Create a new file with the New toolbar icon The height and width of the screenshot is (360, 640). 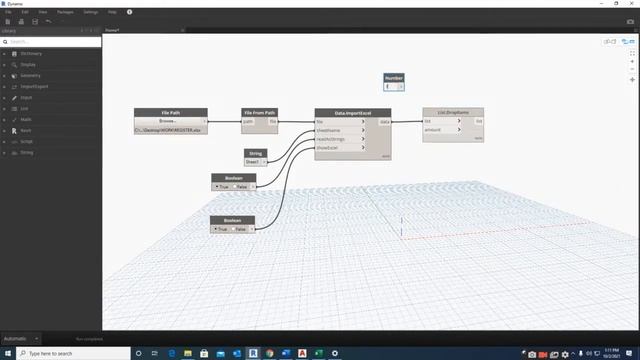(x=8, y=22)
